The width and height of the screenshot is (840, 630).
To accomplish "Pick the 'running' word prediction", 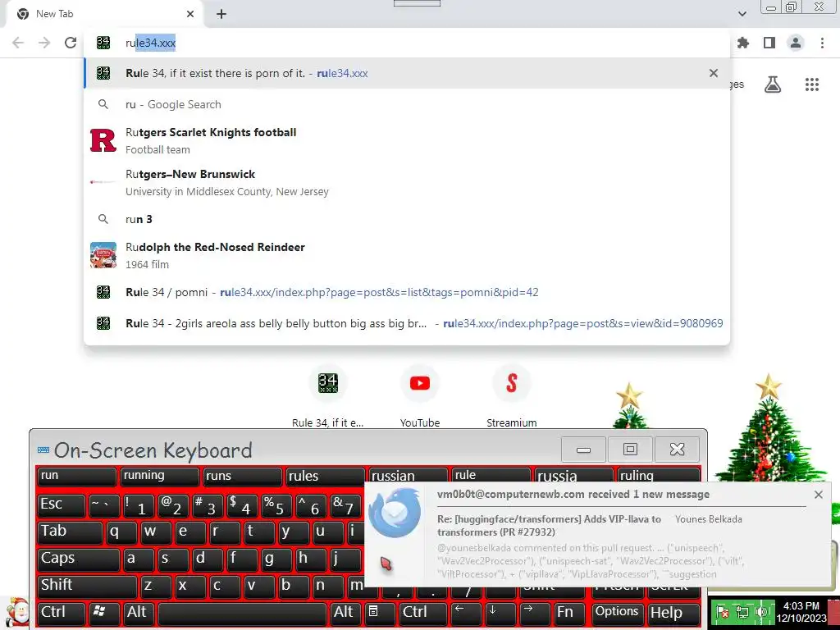I will click(x=160, y=476).
